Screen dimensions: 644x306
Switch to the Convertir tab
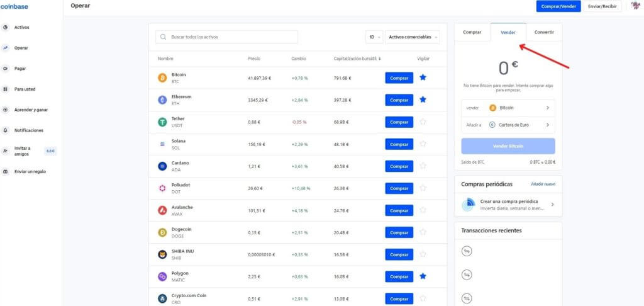(544, 33)
